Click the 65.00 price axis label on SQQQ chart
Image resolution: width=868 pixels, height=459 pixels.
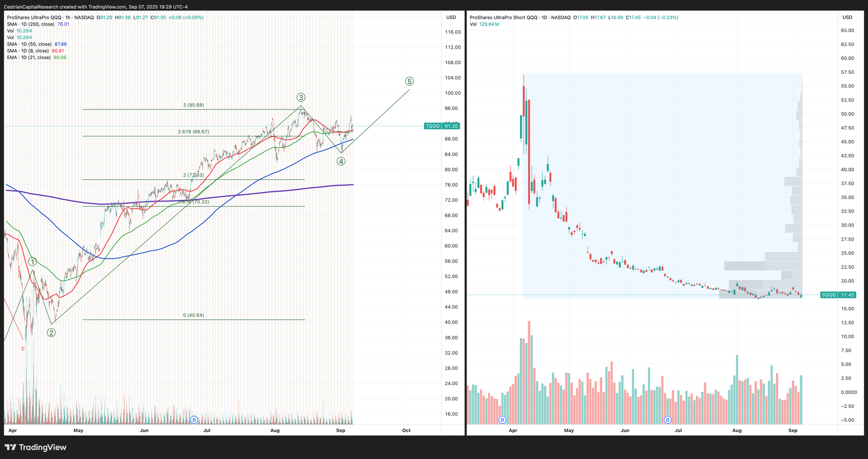point(848,30)
